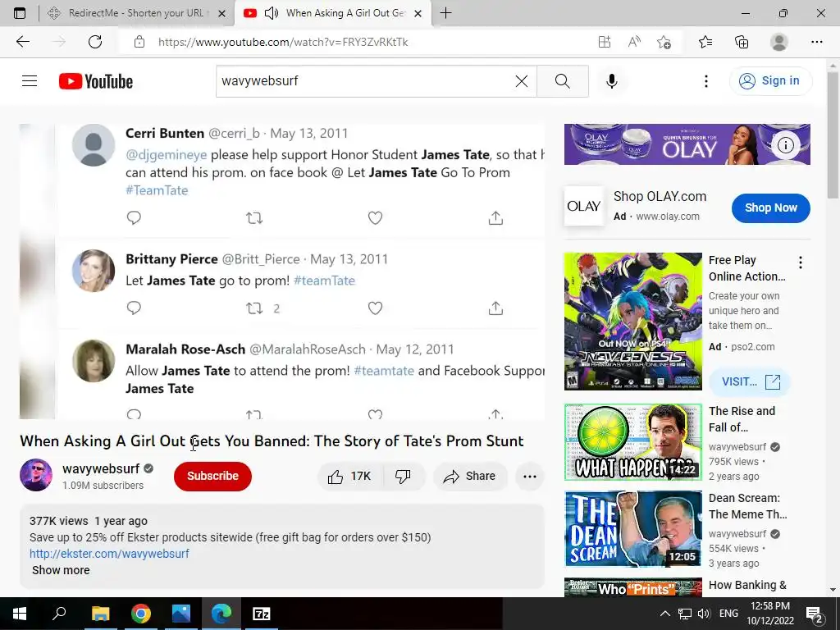Refresh the current page

(x=95, y=42)
